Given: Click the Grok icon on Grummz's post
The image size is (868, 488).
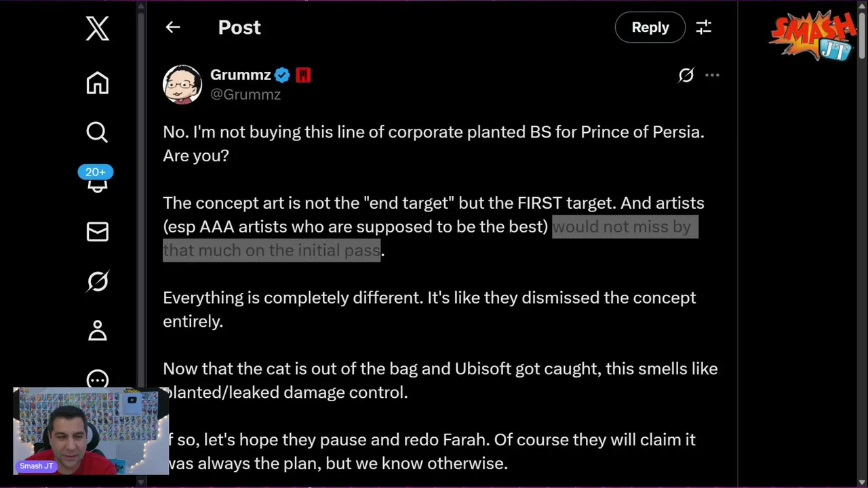Looking at the screenshot, I should point(686,75).
